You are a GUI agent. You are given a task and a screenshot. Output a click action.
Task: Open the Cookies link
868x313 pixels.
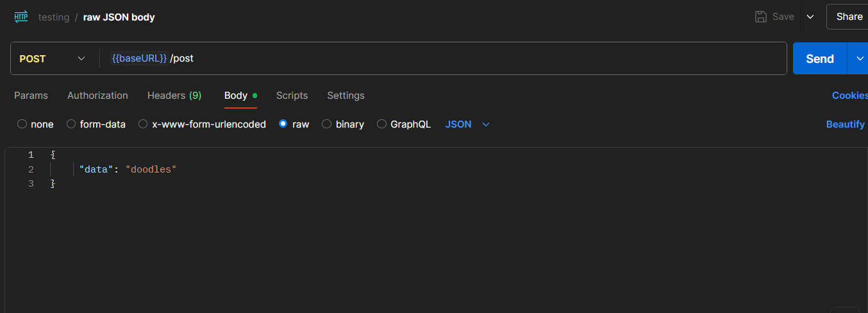pos(850,96)
